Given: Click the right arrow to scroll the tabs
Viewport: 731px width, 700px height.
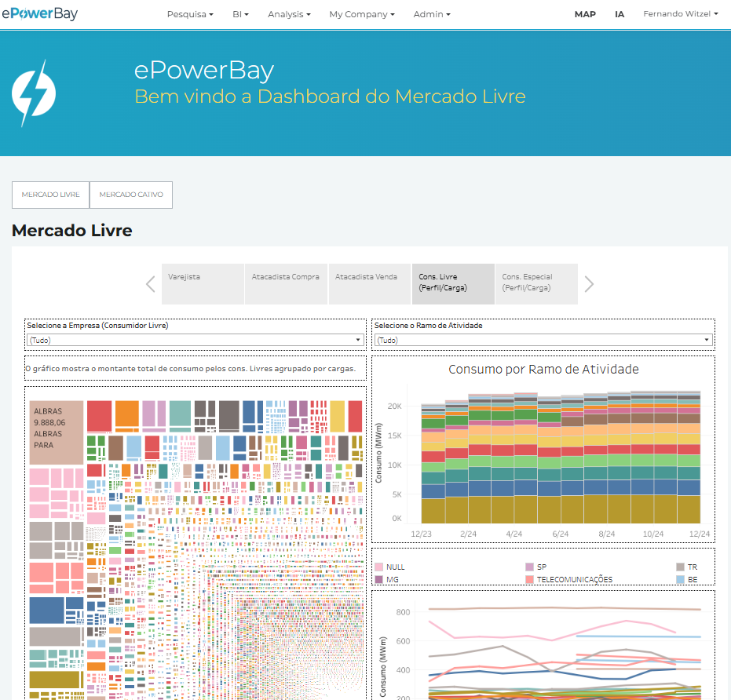Looking at the screenshot, I should tap(588, 283).
